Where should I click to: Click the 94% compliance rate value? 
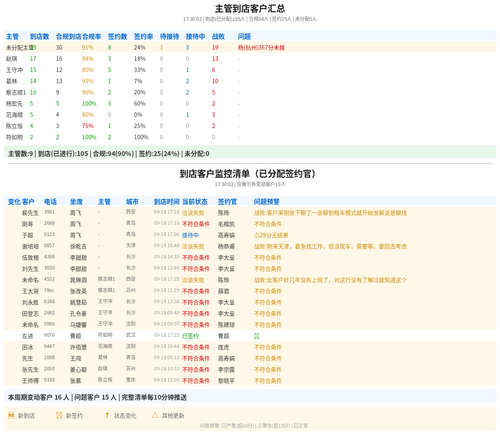[88, 59]
